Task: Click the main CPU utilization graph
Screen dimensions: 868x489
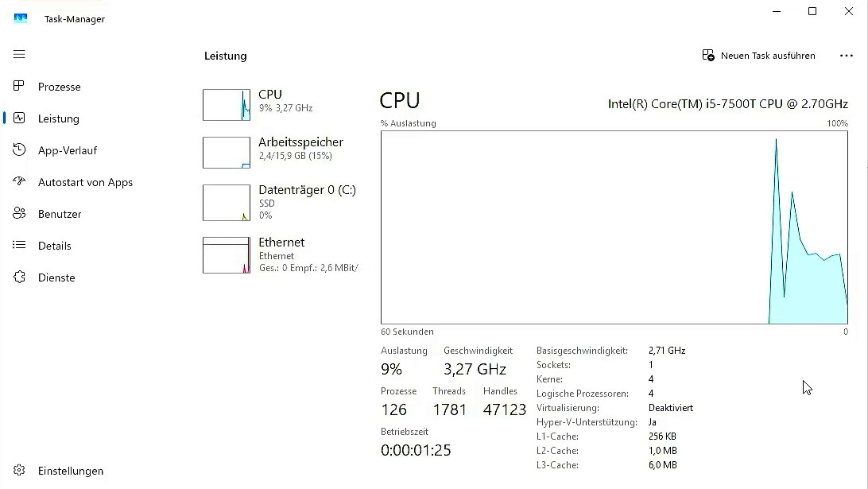Action: point(614,227)
